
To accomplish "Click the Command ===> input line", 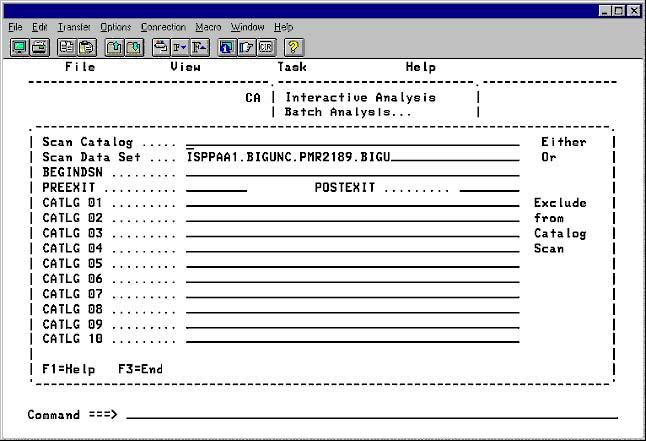I will [x=372, y=415].
